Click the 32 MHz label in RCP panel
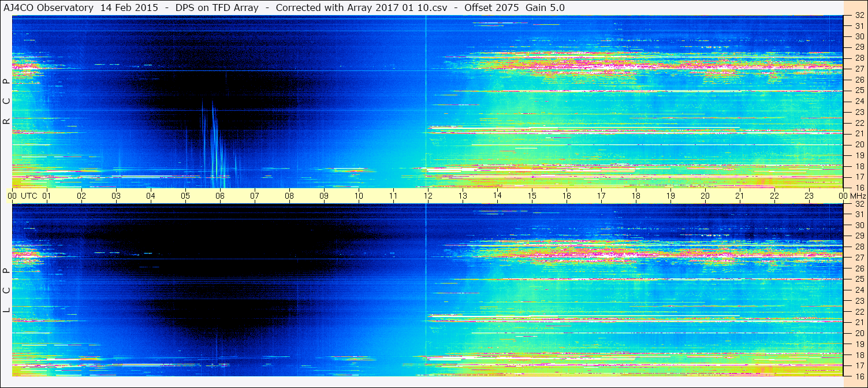Screen dimensions: 868x388 pyautogui.click(x=859, y=16)
